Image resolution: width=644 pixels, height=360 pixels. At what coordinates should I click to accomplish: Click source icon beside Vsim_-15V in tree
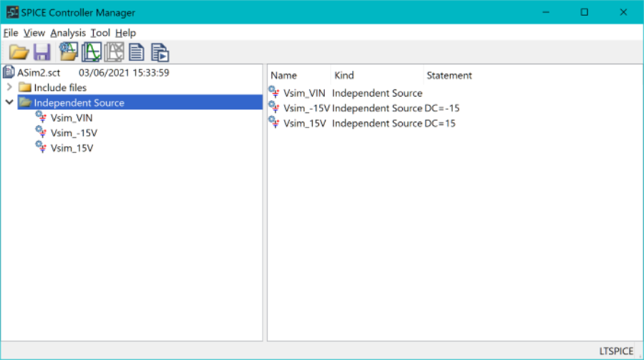click(x=41, y=132)
